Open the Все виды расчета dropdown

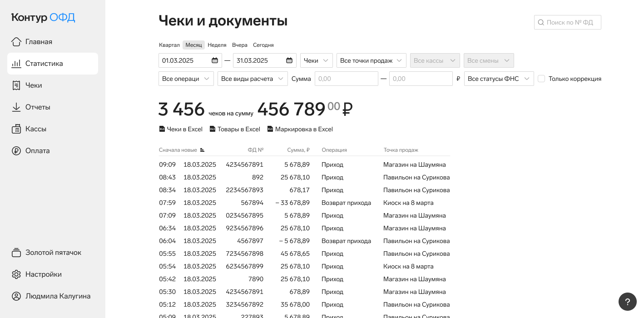(253, 79)
